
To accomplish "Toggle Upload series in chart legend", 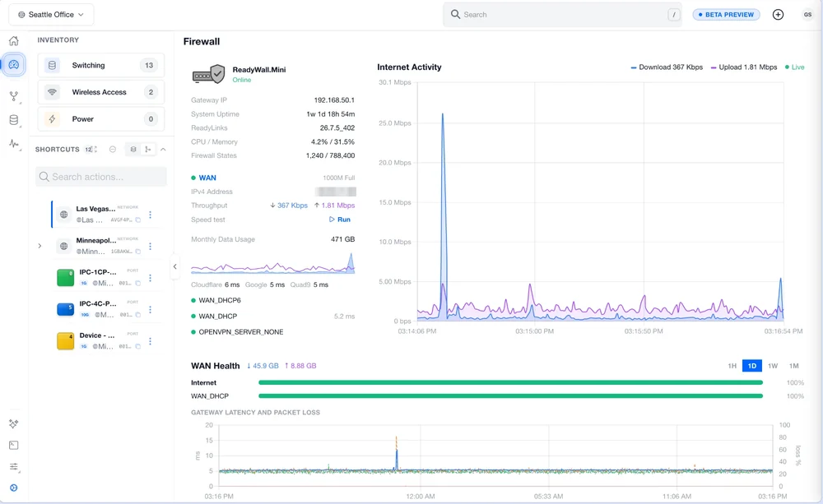I will 744,67.
